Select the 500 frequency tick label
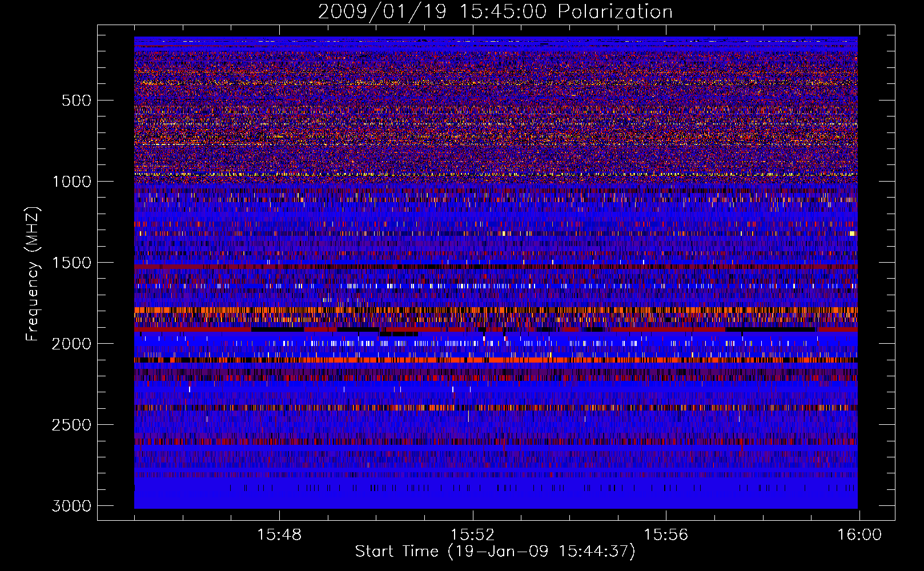Screen dimensions: 924x571 tap(76, 100)
